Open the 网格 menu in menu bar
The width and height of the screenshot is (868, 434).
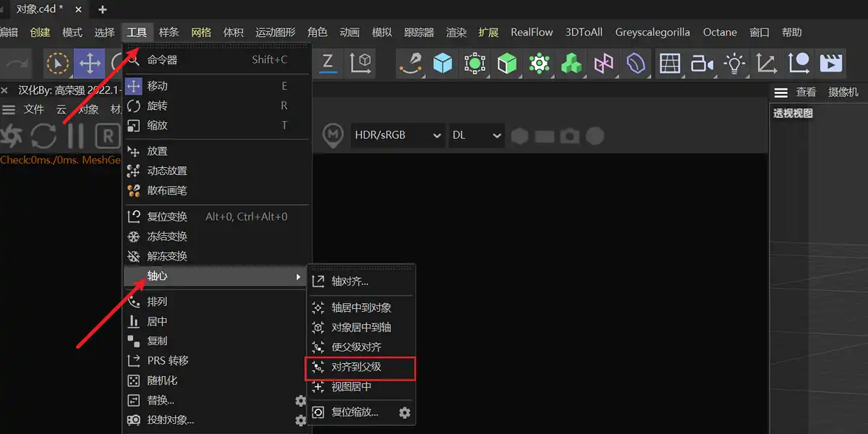[201, 33]
